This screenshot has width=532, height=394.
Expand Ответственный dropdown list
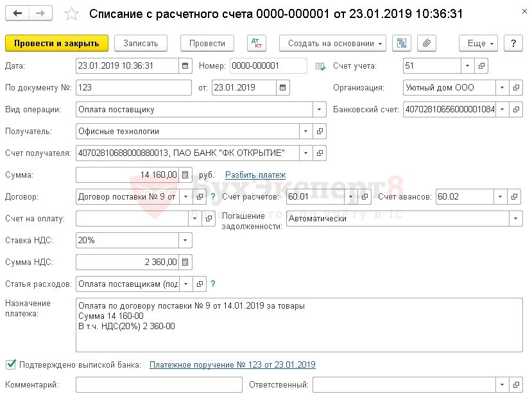(502, 385)
